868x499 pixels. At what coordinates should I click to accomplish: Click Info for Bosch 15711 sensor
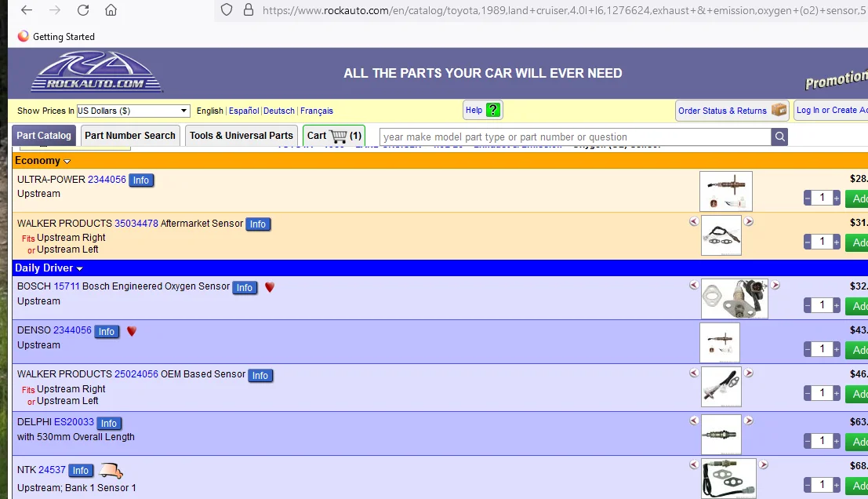coord(245,287)
